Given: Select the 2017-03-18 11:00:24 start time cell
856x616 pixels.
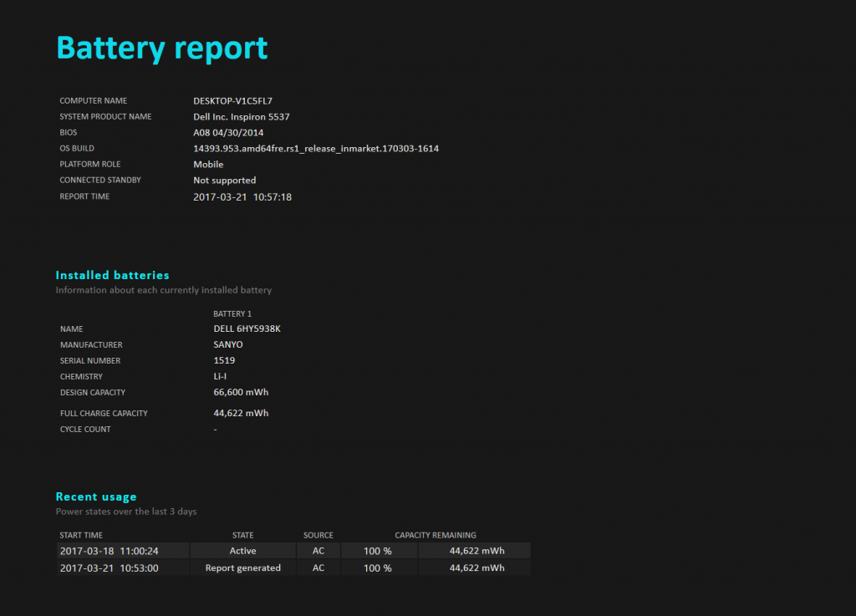Looking at the screenshot, I should pyautogui.click(x=109, y=552).
